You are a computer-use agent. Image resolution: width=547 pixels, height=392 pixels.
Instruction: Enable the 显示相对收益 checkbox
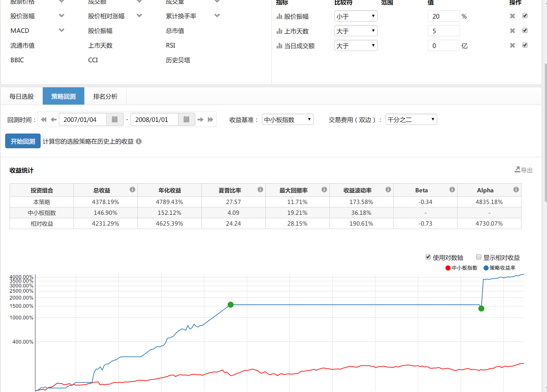pos(479,257)
